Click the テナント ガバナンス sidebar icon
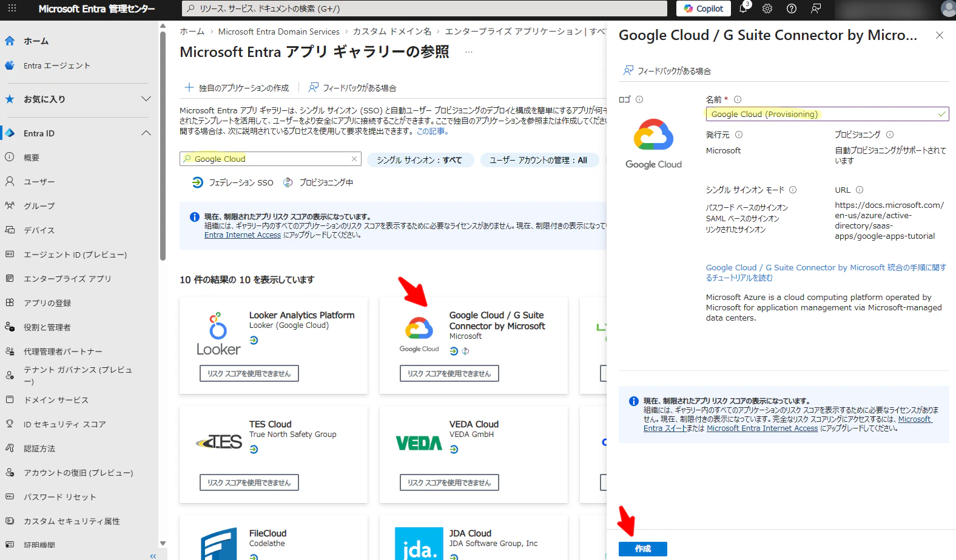Viewport: 956px width, 560px height. click(10, 375)
